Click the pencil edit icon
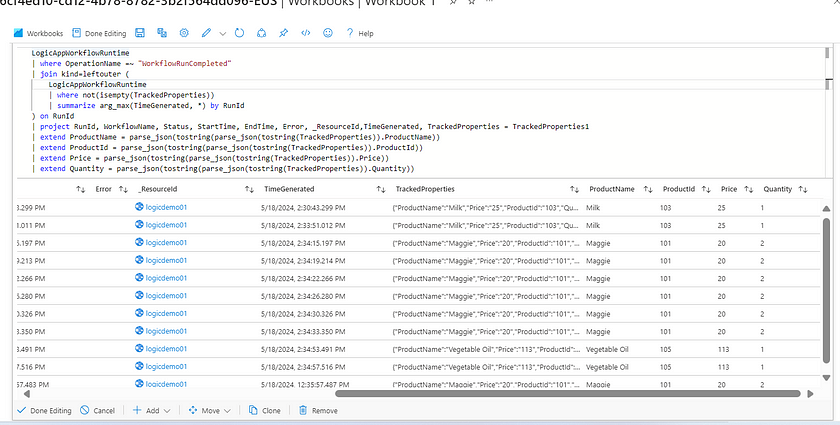 206,33
